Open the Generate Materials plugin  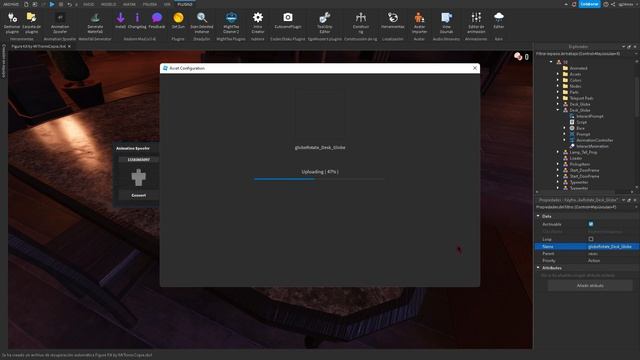(x=95, y=22)
